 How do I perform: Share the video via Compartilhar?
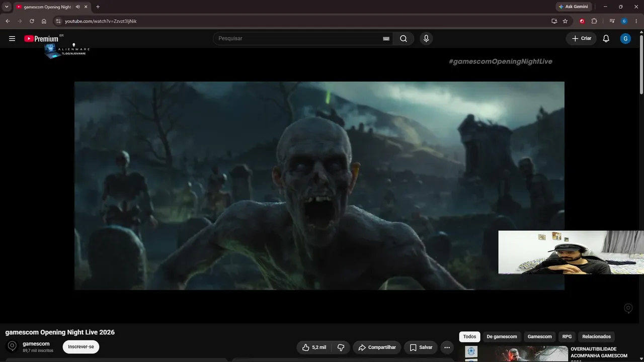tap(377, 347)
